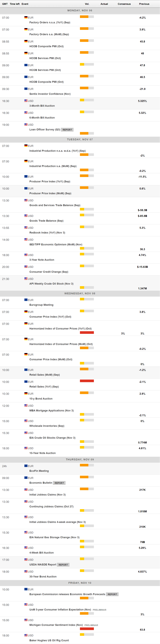The width and height of the screenshot is (160, 644).
Task: Click the EU flag for Retail Sales (YoY)
Action: click(26, 382)
